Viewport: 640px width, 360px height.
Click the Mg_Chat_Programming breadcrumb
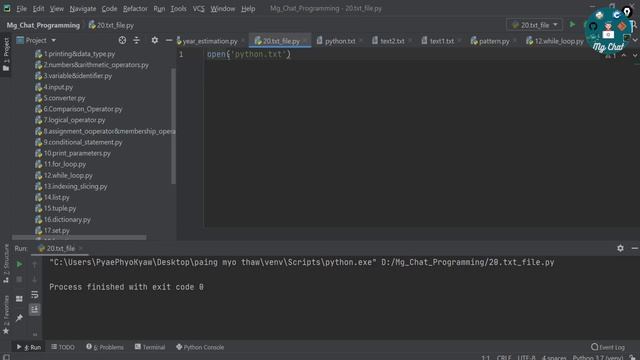(43, 25)
